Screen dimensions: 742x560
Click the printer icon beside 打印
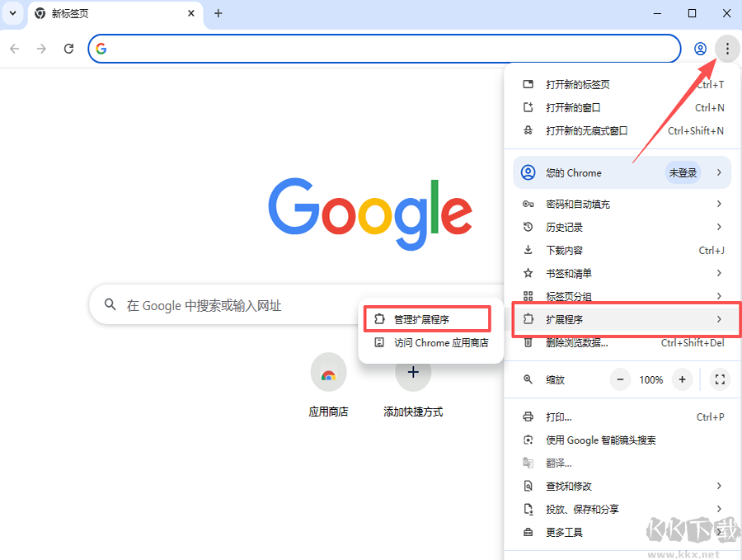coord(528,416)
